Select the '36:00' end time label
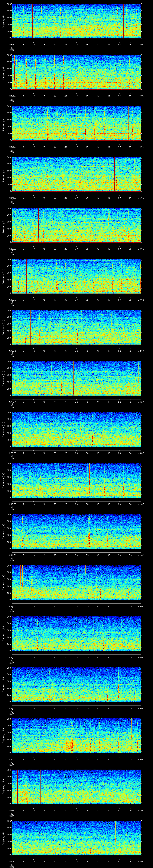The width and height of the screenshot is (153, 868). [141, 249]
